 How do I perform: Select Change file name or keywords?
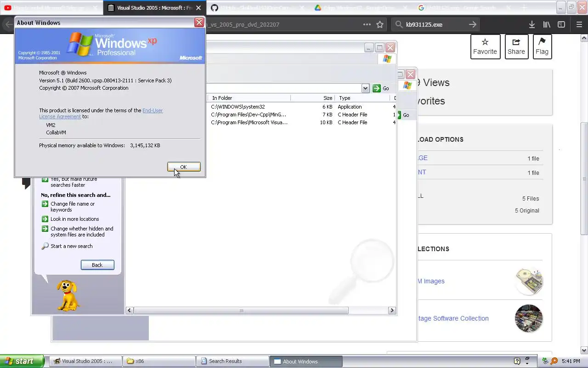point(73,207)
